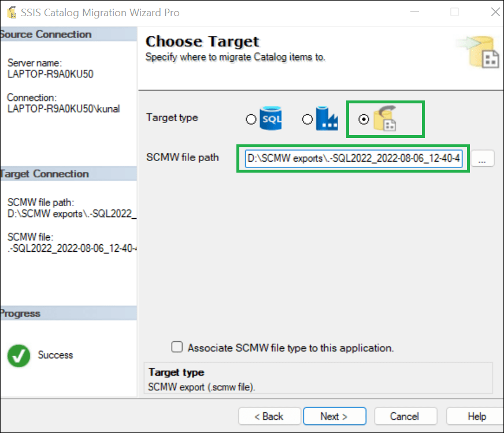Click the 'SCMW export (.scmw file).' description

point(202,387)
